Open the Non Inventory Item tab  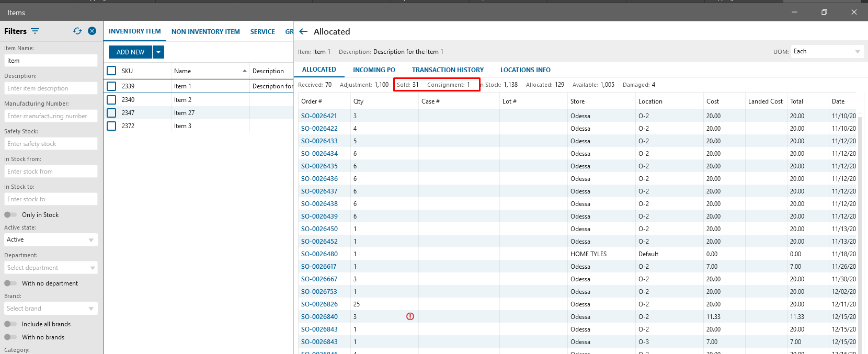coord(205,31)
